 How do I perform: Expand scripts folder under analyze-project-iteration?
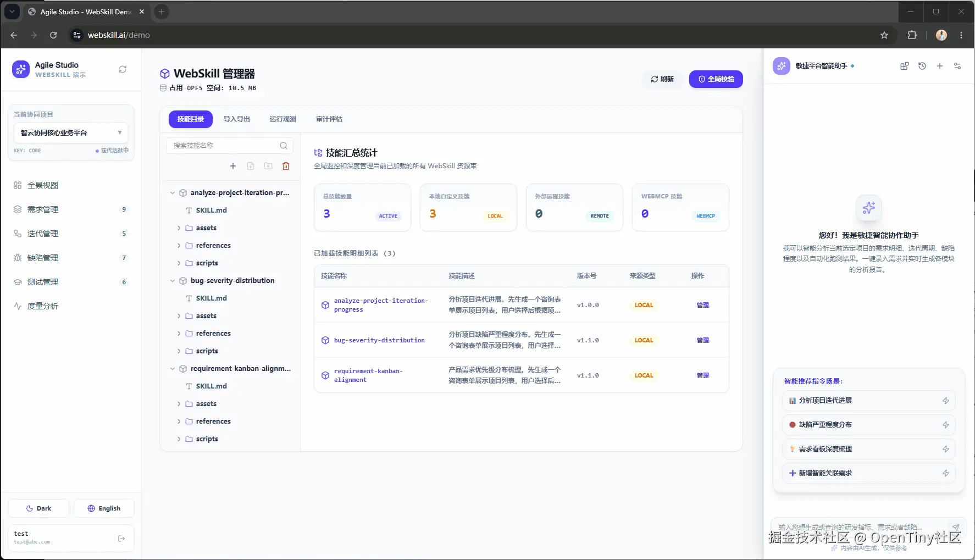179,263
